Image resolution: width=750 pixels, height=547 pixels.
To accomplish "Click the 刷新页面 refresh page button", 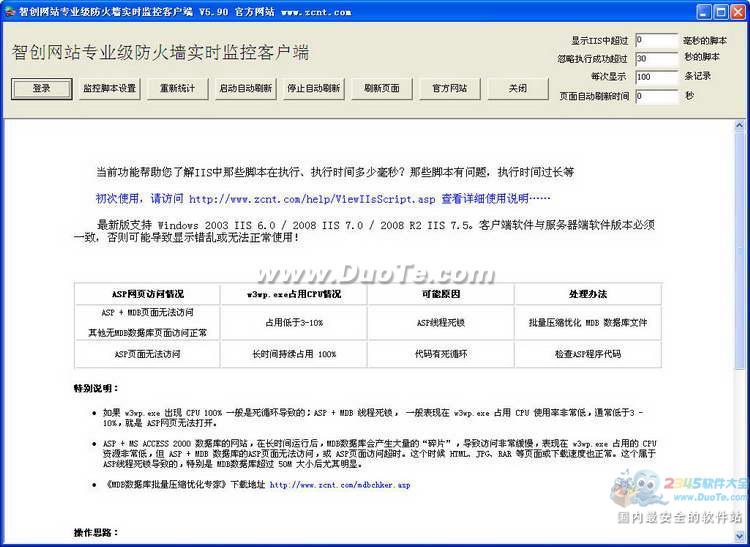I will coord(382,88).
